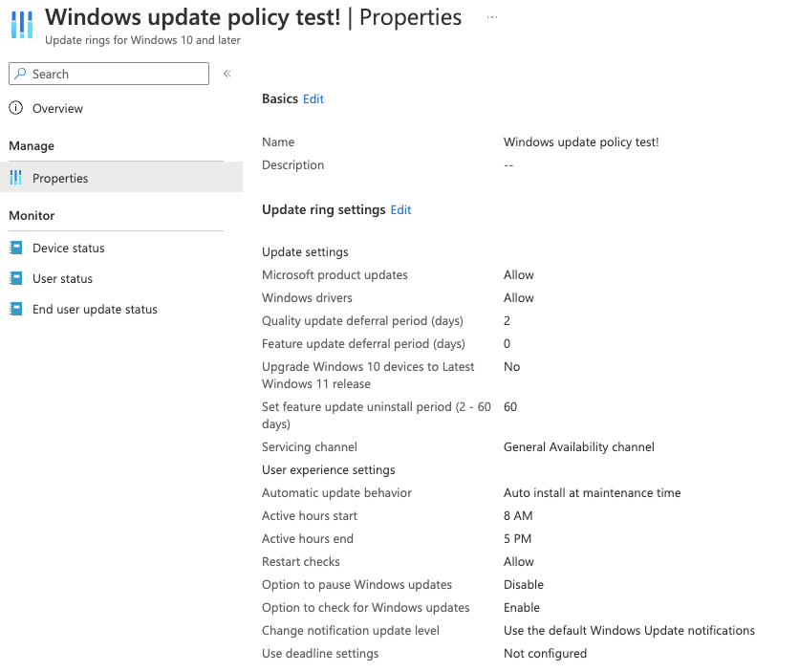Click the Device status report icon
Image resolution: width=799 pixels, height=672 pixels.
point(15,249)
